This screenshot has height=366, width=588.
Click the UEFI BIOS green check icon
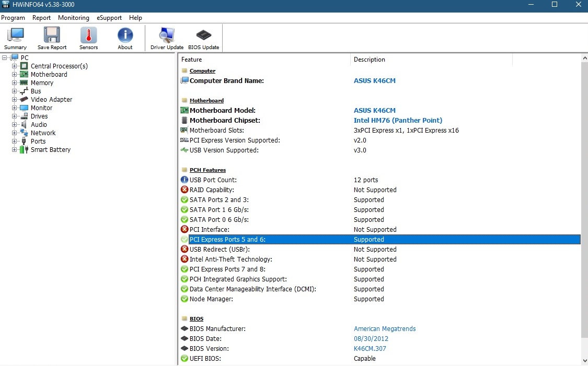[x=184, y=359]
